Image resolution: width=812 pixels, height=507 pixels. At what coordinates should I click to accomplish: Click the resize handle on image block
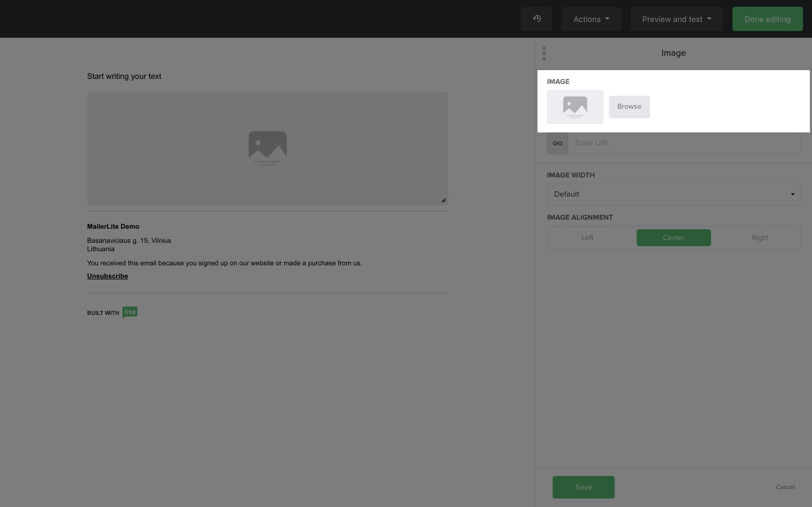click(x=443, y=200)
